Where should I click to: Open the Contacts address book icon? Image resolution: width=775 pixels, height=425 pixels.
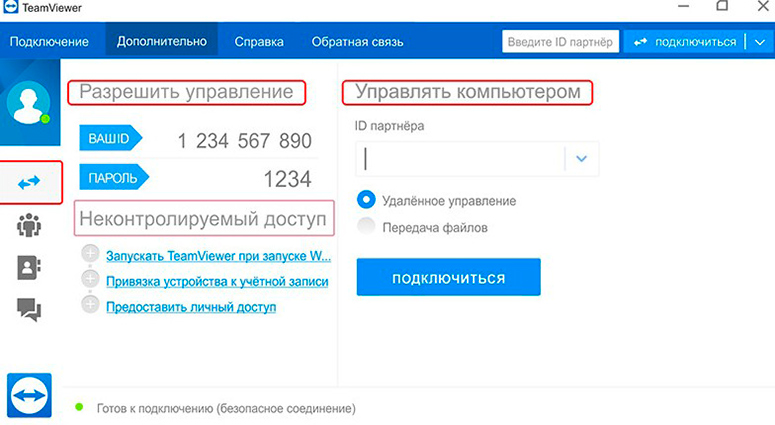29,267
